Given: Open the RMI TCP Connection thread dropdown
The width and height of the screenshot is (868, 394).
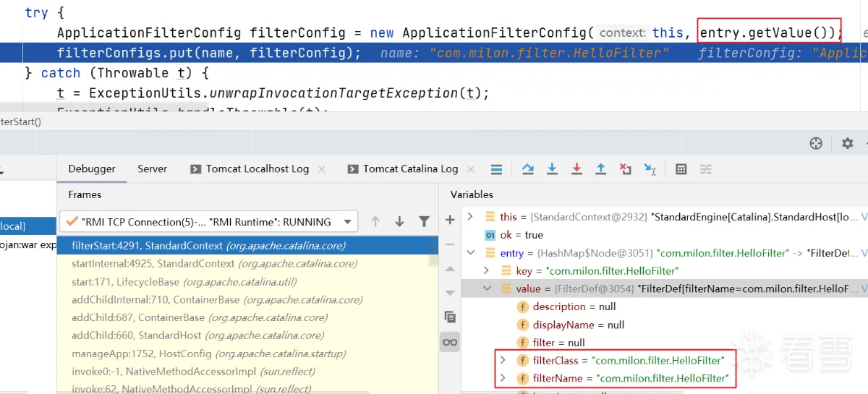Looking at the screenshot, I should coord(349,222).
